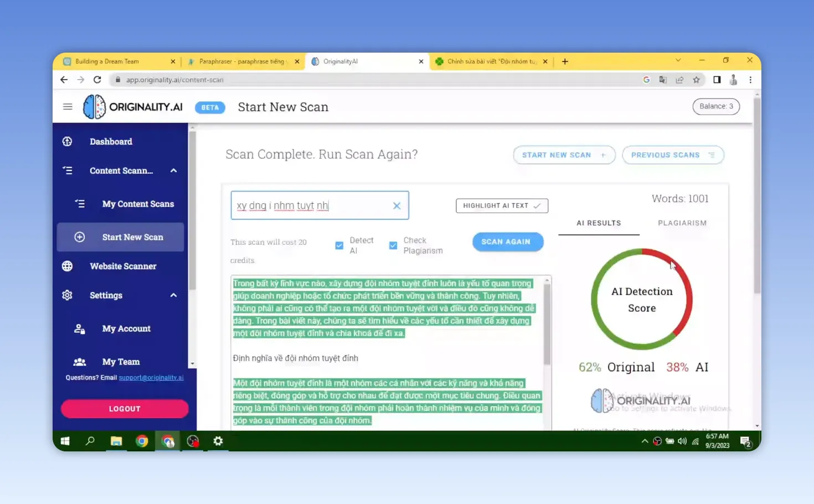
Task: Click the scan title input field
Action: pos(320,205)
